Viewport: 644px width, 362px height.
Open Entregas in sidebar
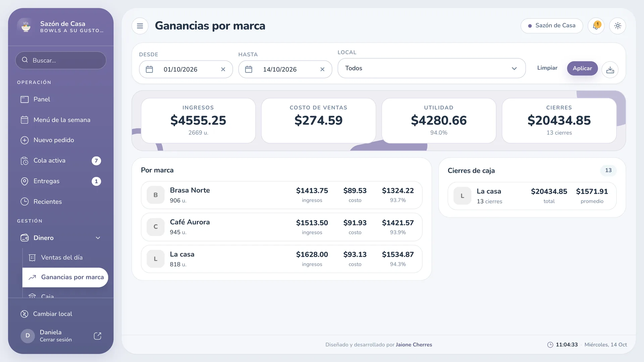click(x=61, y=181)
